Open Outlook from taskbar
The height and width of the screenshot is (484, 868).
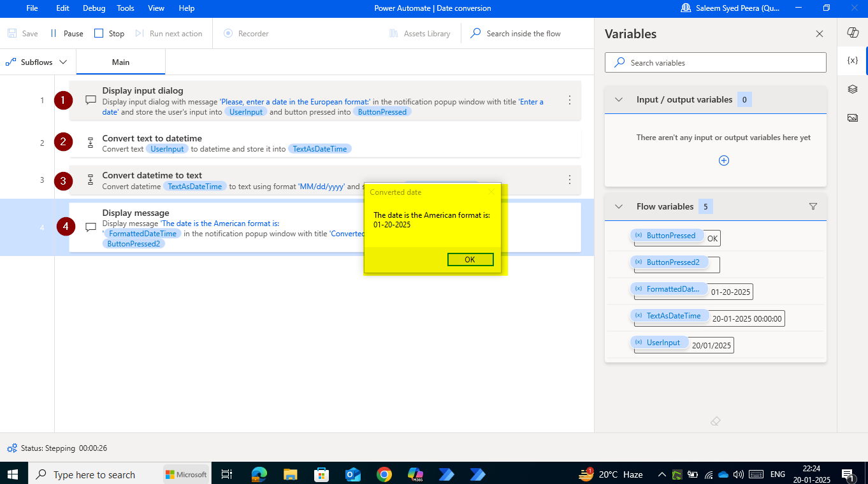[352, 474]
